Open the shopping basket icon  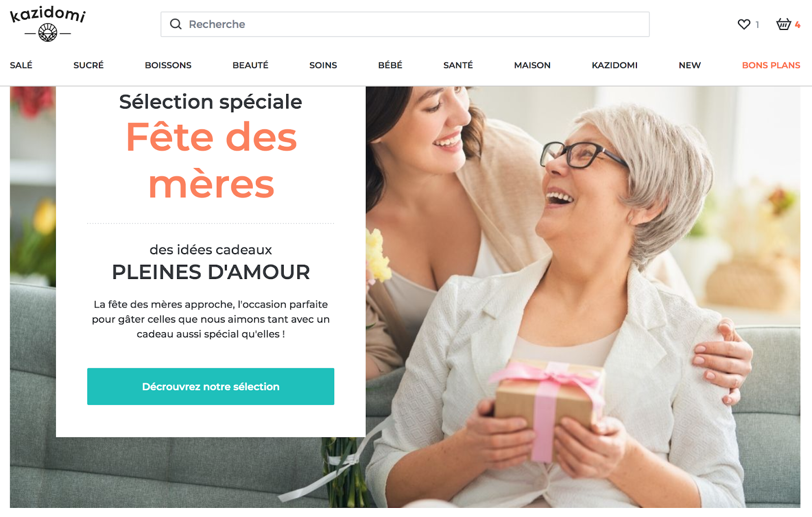(784, 24)
